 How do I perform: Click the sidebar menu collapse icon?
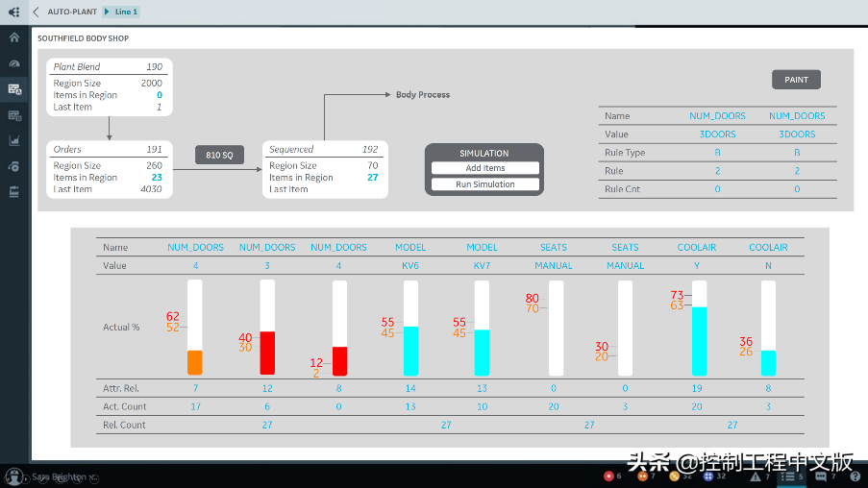(x=13, y=12)
